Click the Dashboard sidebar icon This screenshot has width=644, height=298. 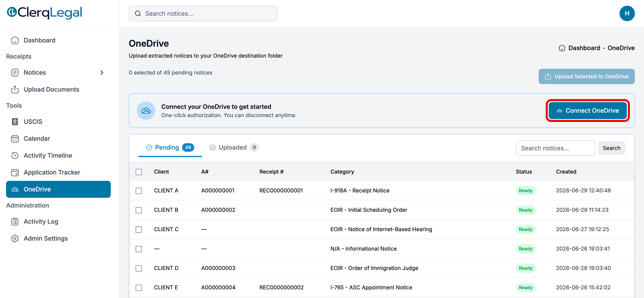(15, 40)
